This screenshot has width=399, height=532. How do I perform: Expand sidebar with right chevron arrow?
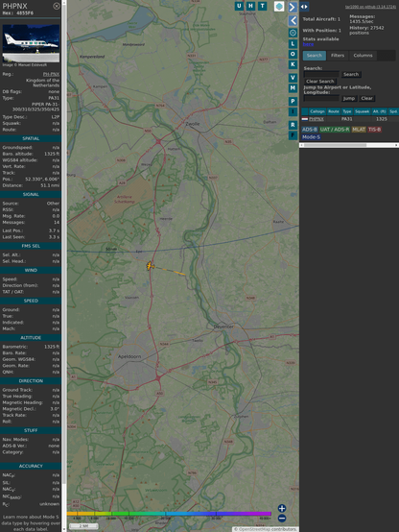pyautogui.click(x=293, y=7)
